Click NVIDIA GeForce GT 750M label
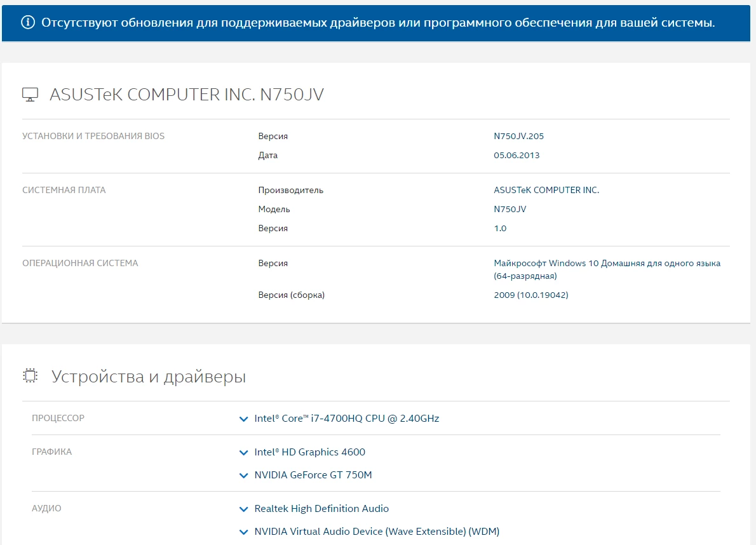This screenshot has height=545, width=756. click(313, 474)
